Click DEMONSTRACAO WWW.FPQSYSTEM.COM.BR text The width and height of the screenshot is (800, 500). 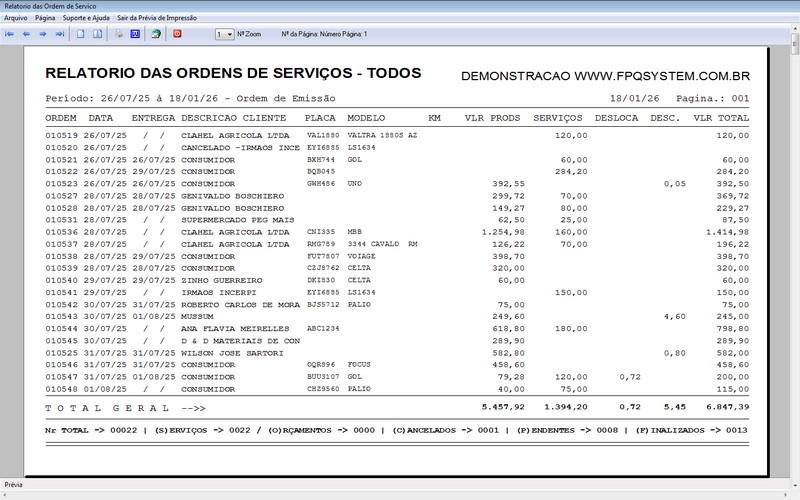605,76
